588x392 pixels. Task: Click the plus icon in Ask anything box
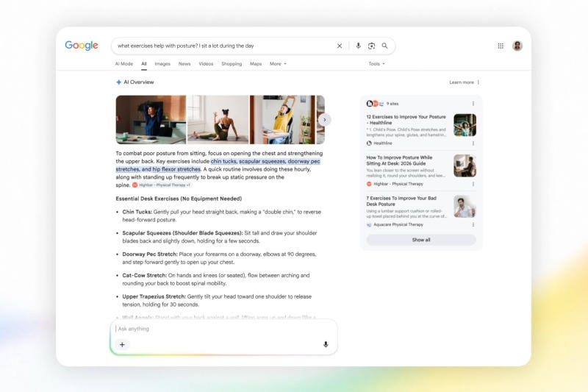click(122, 344)
